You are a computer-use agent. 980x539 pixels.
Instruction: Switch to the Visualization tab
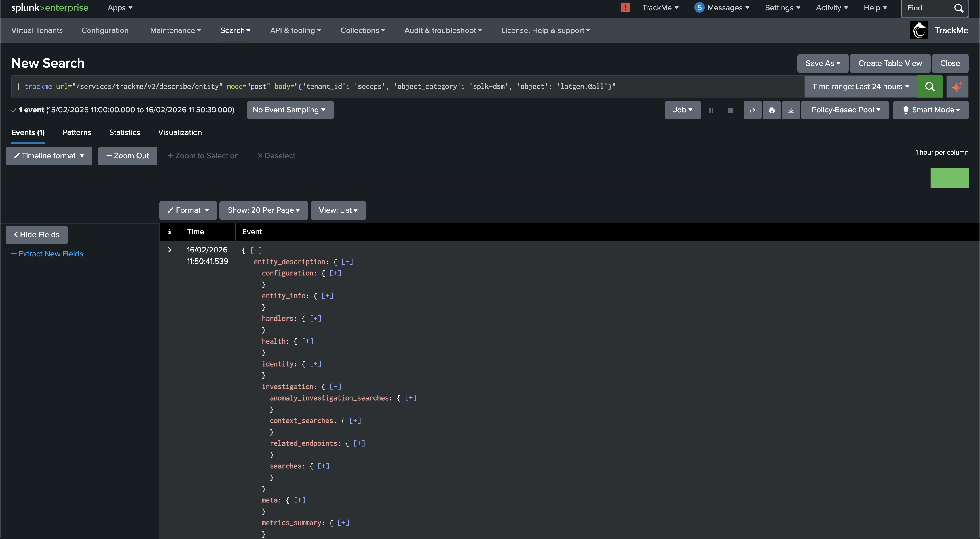(180, 132)
